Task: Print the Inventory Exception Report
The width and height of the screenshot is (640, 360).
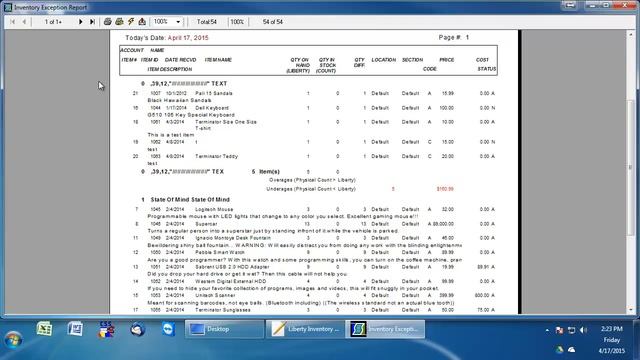Action: 107,22
